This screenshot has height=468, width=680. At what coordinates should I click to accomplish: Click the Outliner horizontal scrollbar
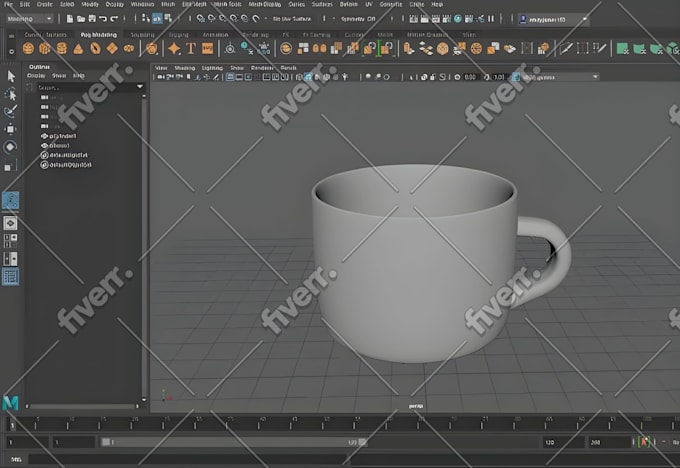[x=82, y=406]
